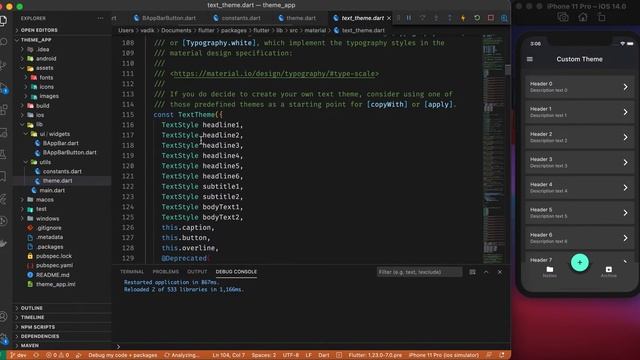The height and width of the screenshot is (360, 640).
Task: Switch to the constants.dart editor tab
Action: click(237, 18)
